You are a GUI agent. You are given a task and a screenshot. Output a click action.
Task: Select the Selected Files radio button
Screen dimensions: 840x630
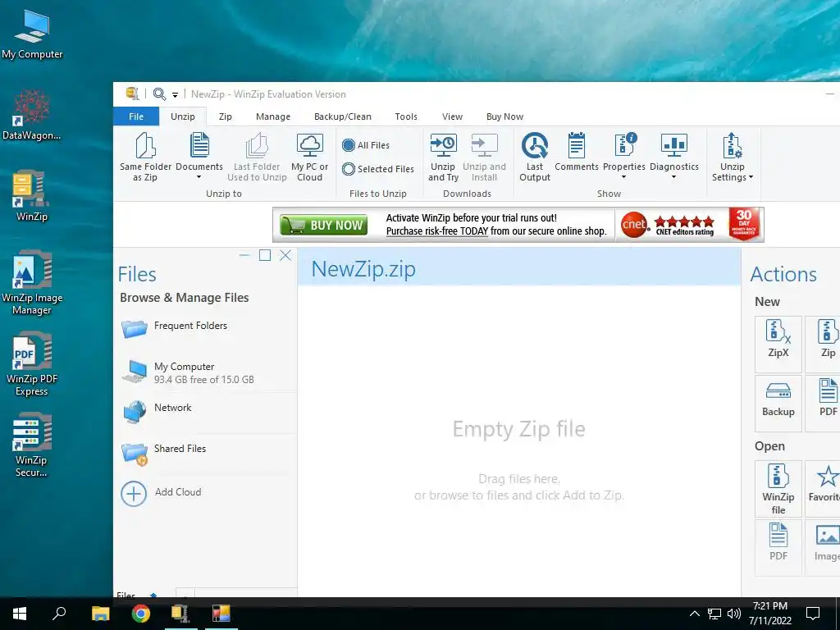[x=349, y=169]
